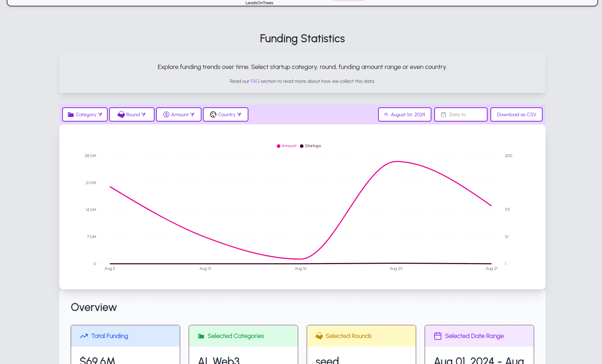Image resolution: width=602 pixels, height=364 pixels.
Task: Click the Selected Categories card title
Action: pyautogui.click(x=236, y=336)
